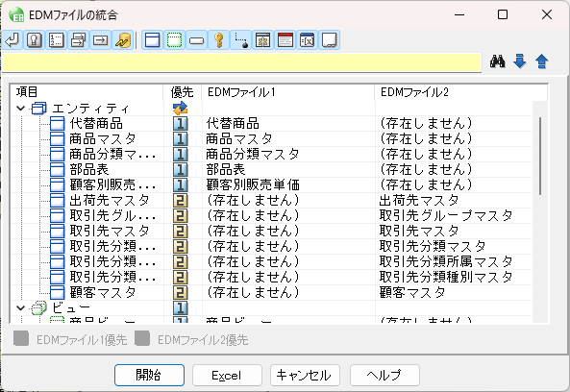Click the yellow database toolbar icon
Viewport: 570px width, 392px height.
click(x=123, y=40)
